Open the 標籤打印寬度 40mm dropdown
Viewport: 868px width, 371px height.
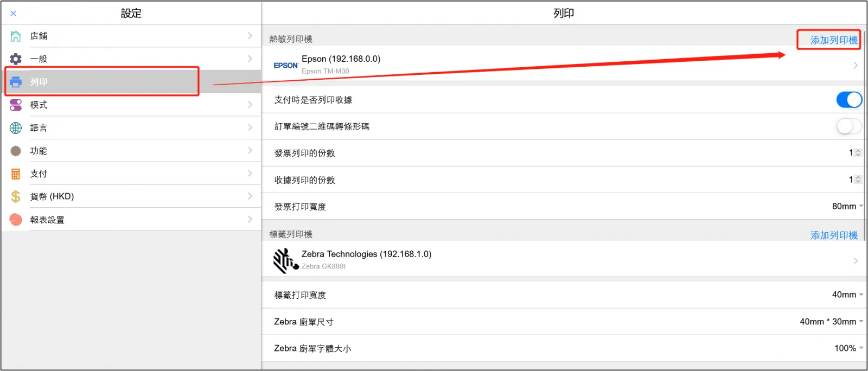[847, 295]
